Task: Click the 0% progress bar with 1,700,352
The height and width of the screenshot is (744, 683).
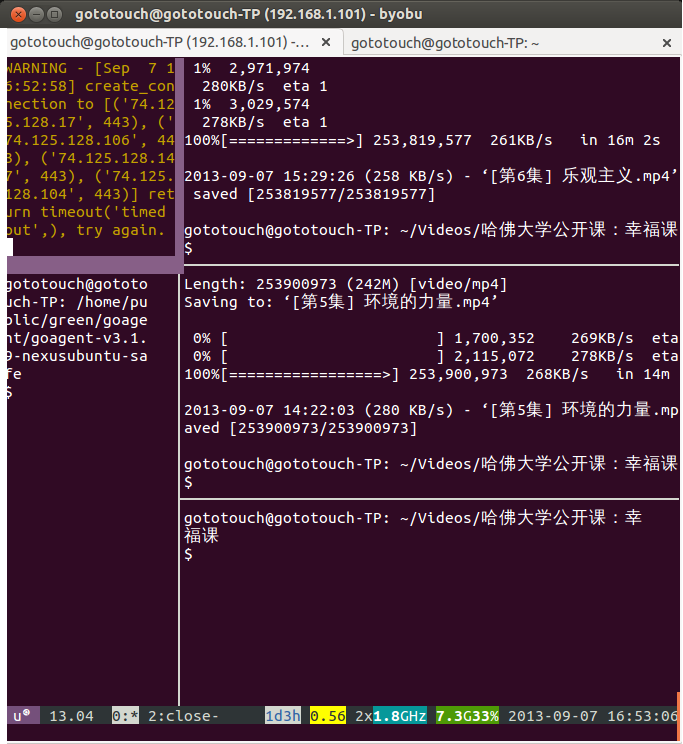Action: click(x=435, y=338)
